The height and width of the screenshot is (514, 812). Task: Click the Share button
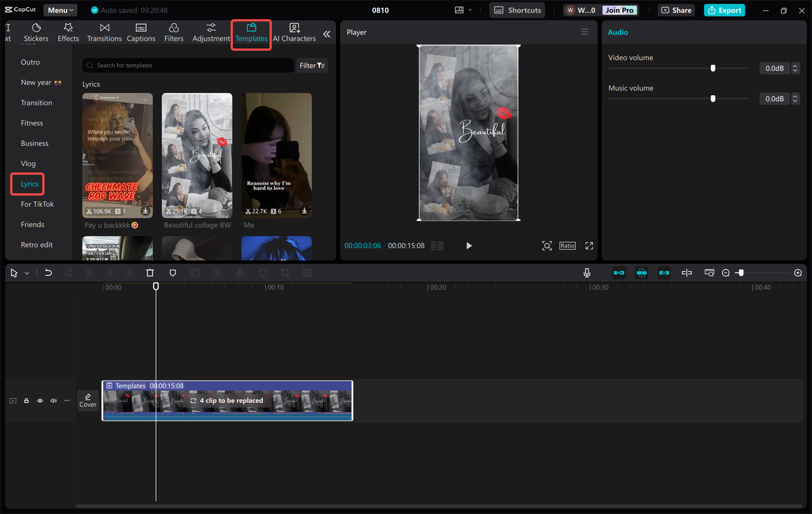[676, 10]
